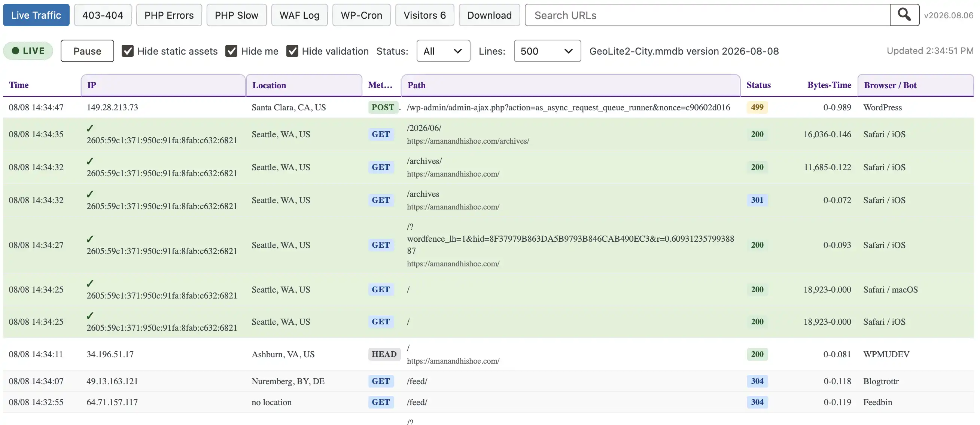Click the WPMUDEV bot label

pos(886,354)
